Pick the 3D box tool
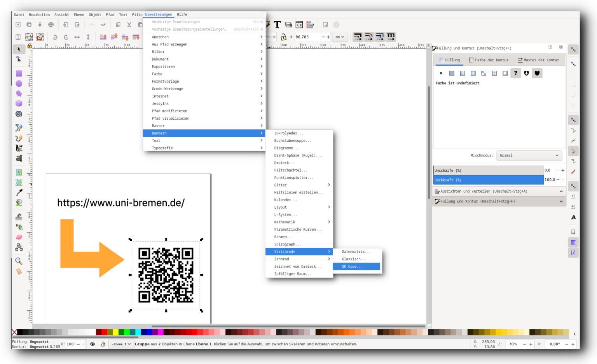This screenshot has height=364, width=597. point(19,104)
